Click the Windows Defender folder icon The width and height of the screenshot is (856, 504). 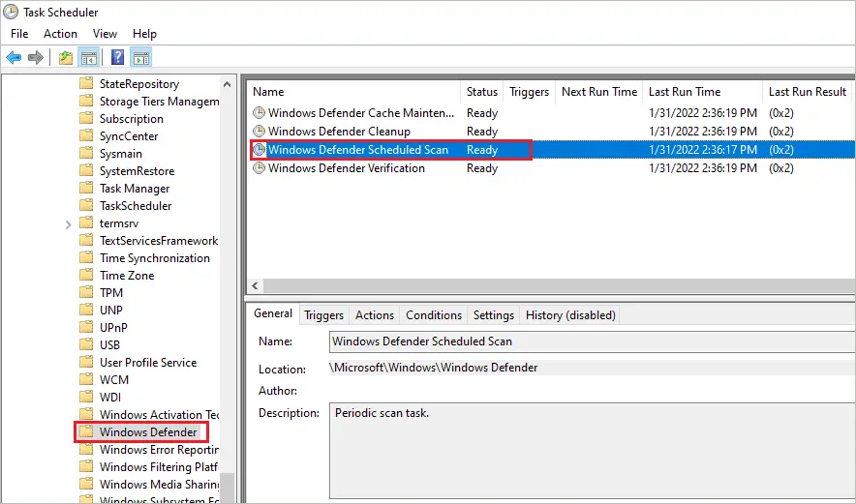[86, 432]
